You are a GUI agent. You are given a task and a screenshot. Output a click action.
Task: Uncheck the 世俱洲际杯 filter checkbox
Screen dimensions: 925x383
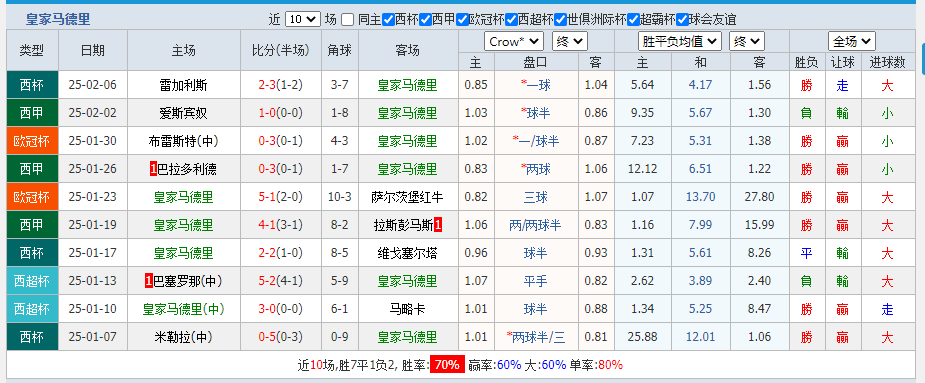560,19
